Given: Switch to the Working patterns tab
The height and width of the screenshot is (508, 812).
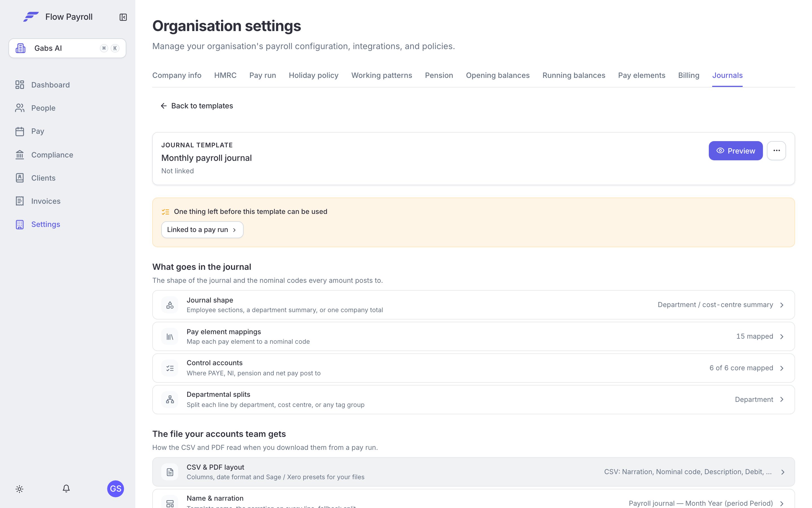Looking at the screenshot, I should tap(381, 75).
